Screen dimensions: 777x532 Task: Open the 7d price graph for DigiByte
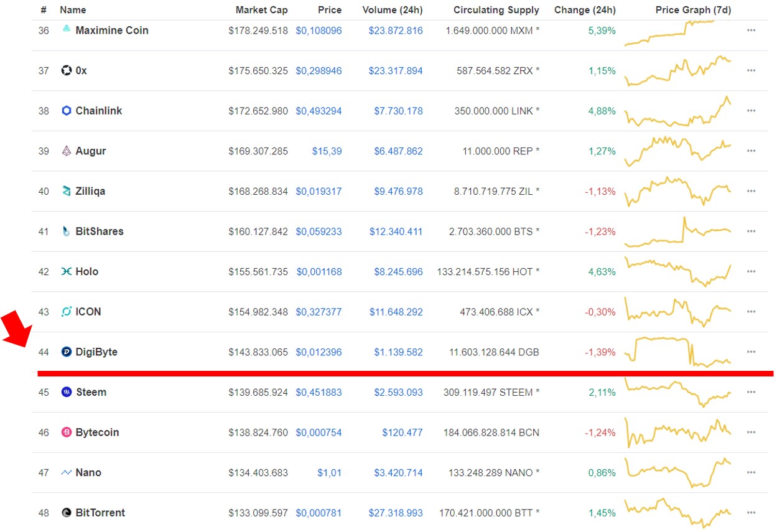pos(678,352)
